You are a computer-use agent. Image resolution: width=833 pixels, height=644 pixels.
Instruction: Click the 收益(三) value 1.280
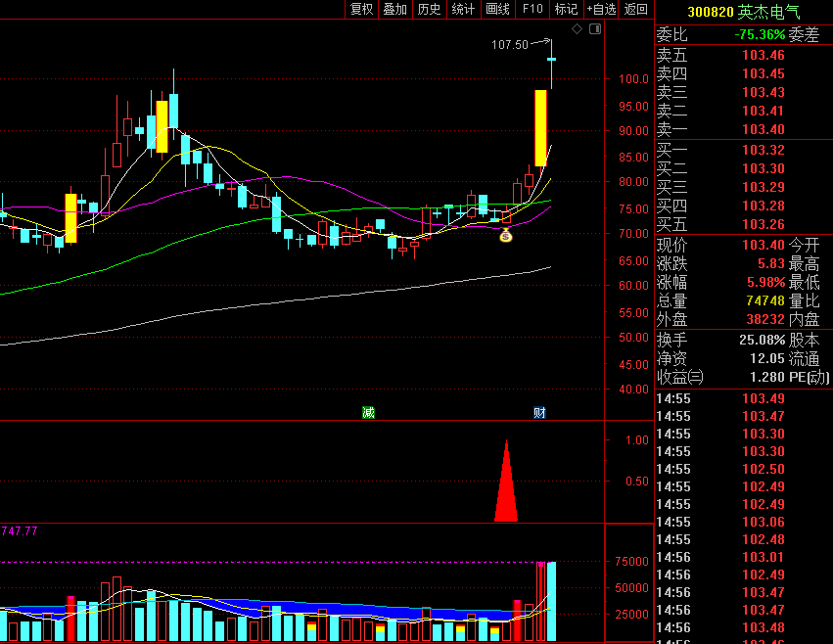click(767, 378)
